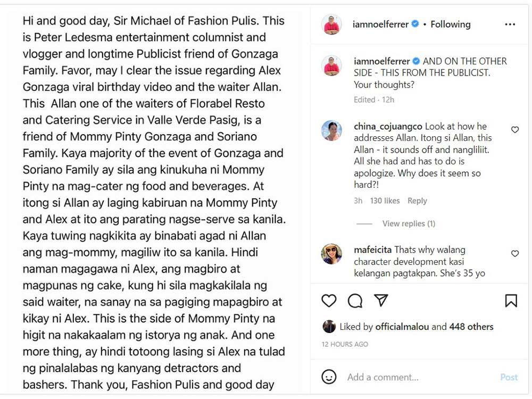Viewport: 532px width, 399px height.
Task: Save post with the bookmark icon
Action: pyautogui.click(x=511, y=301)
